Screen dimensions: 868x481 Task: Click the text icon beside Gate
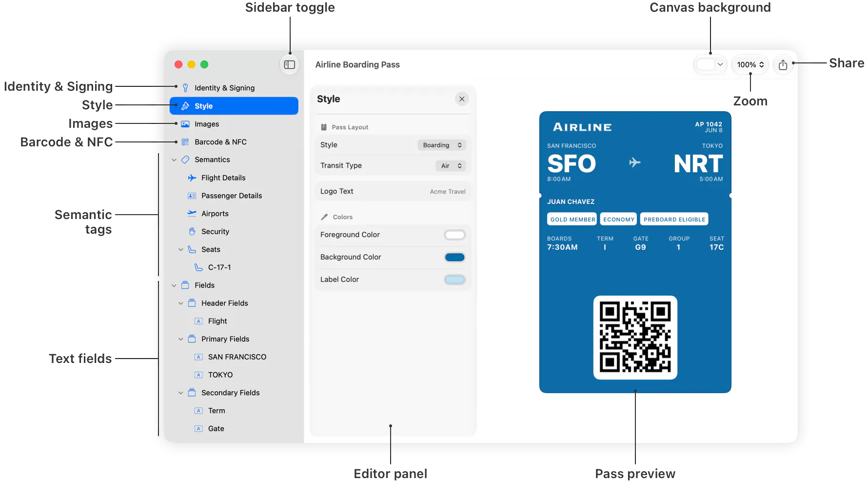198,429
